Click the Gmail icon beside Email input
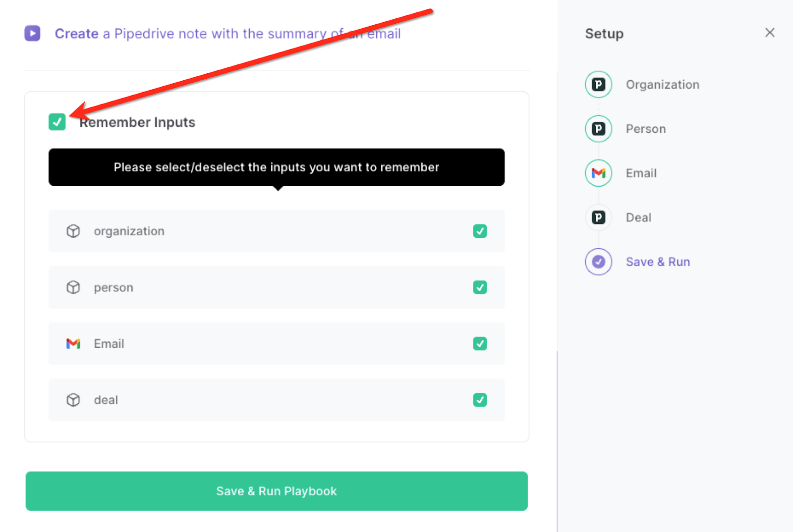793x532 pixels. click(73, 343)
